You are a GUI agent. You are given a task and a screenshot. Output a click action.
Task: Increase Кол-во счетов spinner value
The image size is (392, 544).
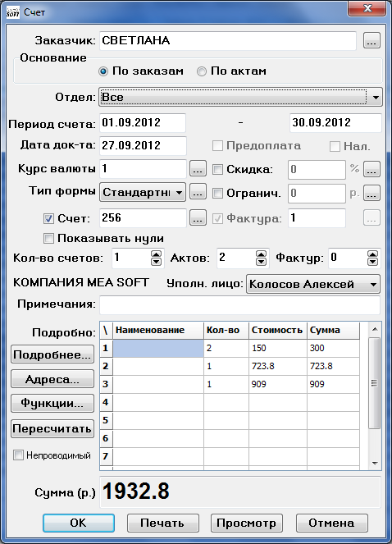click(157, 254)
